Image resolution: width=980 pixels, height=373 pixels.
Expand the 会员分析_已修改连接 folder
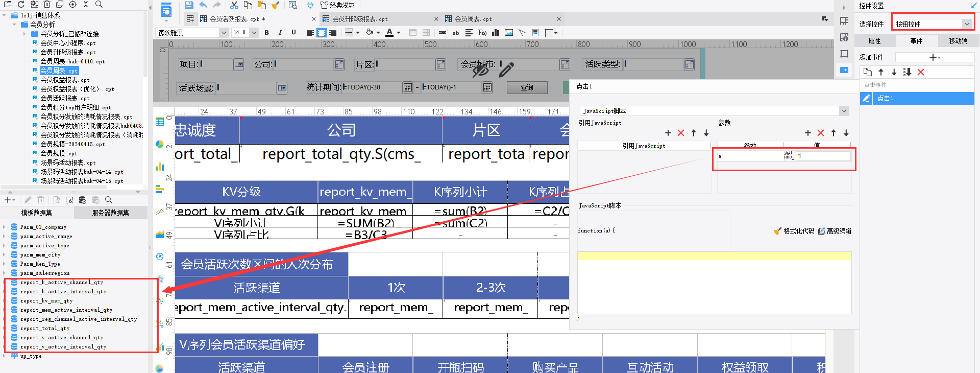(x=24, y=34)
